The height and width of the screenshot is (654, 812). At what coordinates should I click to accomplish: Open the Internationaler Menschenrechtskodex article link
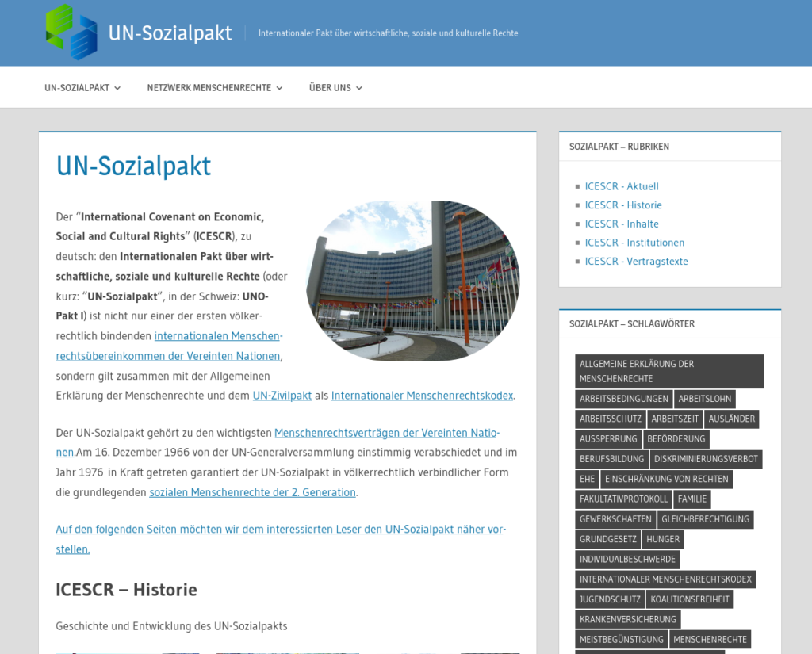(x=422, y=396)
